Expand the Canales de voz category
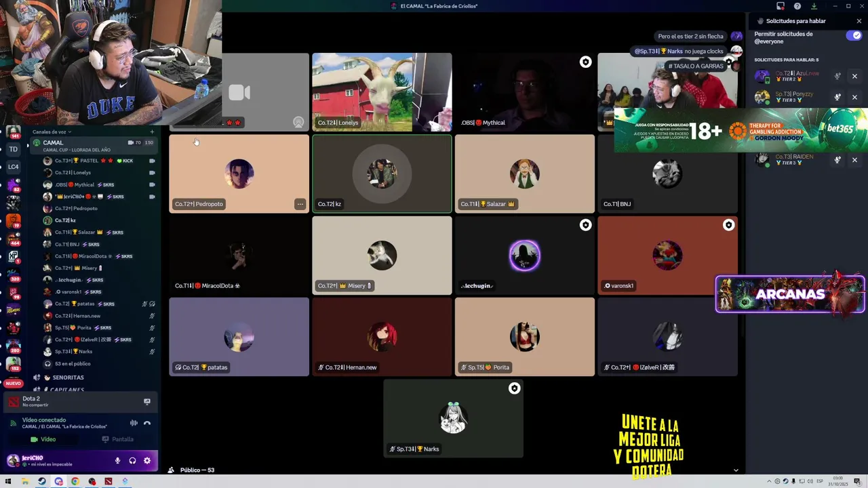This screenshot has width=868, height=488. pos(52,132)
